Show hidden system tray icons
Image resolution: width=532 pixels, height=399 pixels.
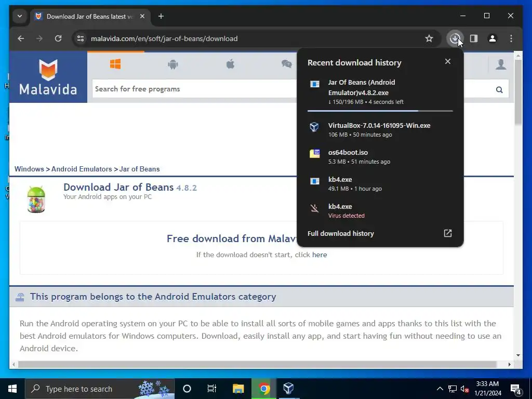pos(440,389)
